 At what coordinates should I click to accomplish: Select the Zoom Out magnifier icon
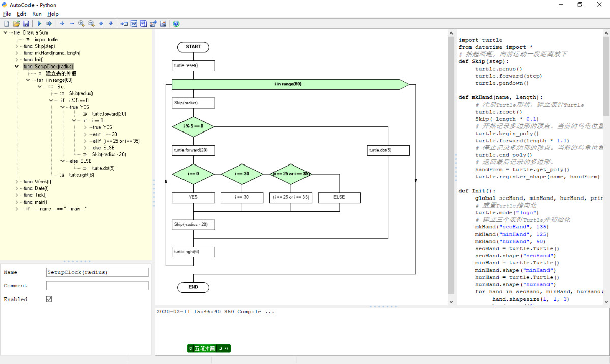pos(91,24)
